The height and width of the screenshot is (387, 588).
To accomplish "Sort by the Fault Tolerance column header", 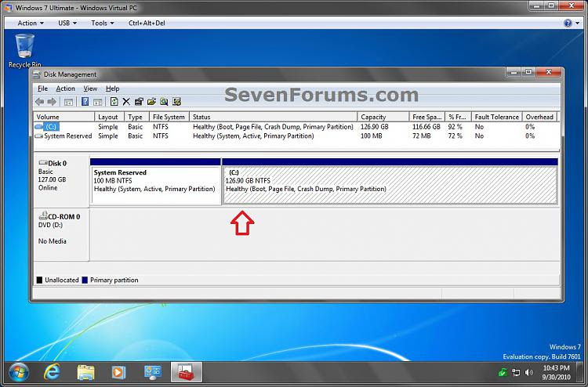I will pos(496,117).
